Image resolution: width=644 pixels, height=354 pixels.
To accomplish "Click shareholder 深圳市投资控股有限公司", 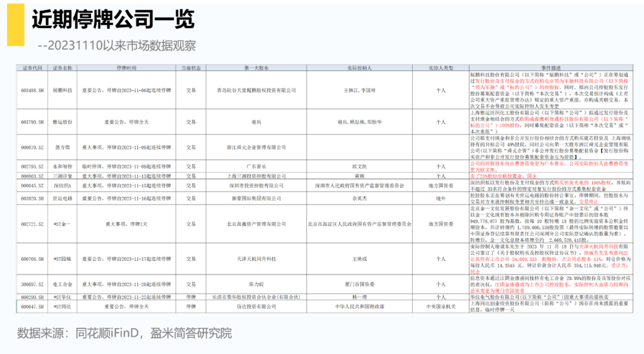I will [x=256, y=186].
